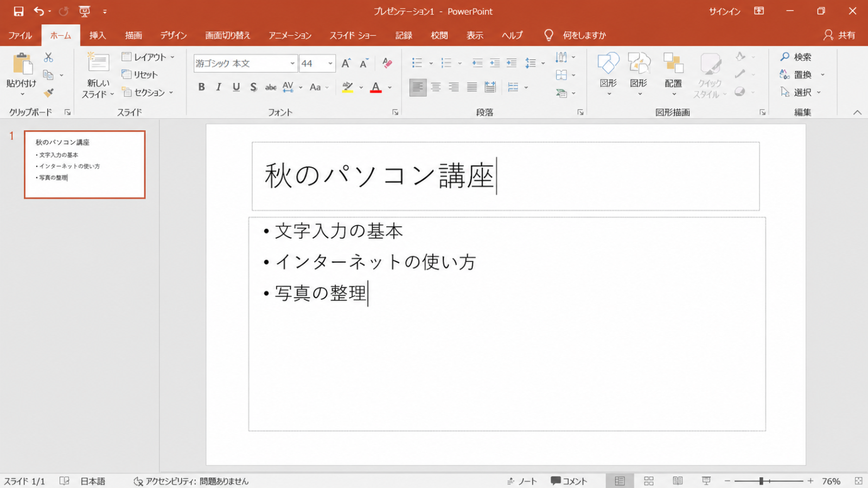
Task: Toggle left alignment button
Action: [x=417, y=87]
